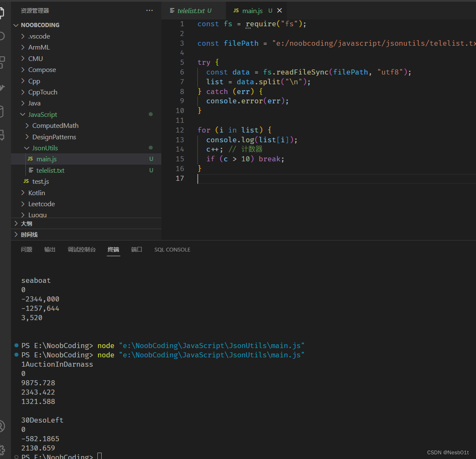Click the JS icon of main.js in file tree
This screenshot has height=459, width=476.
(x=30, y=159)
